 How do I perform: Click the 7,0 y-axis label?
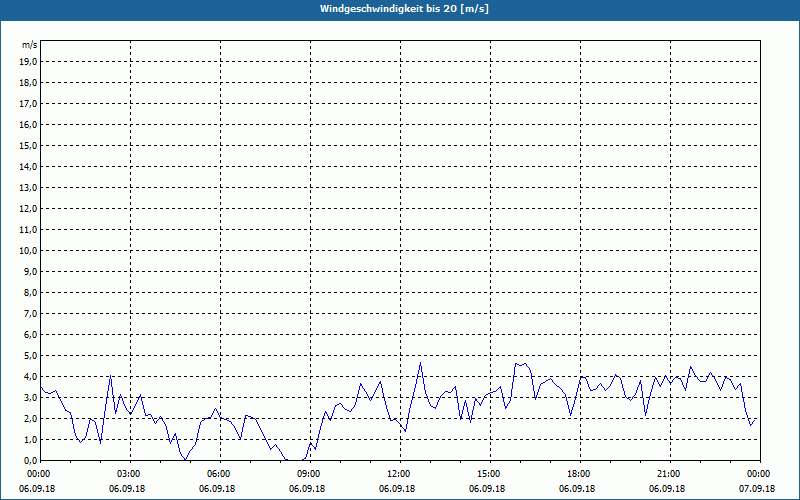[x=30, y=313]
